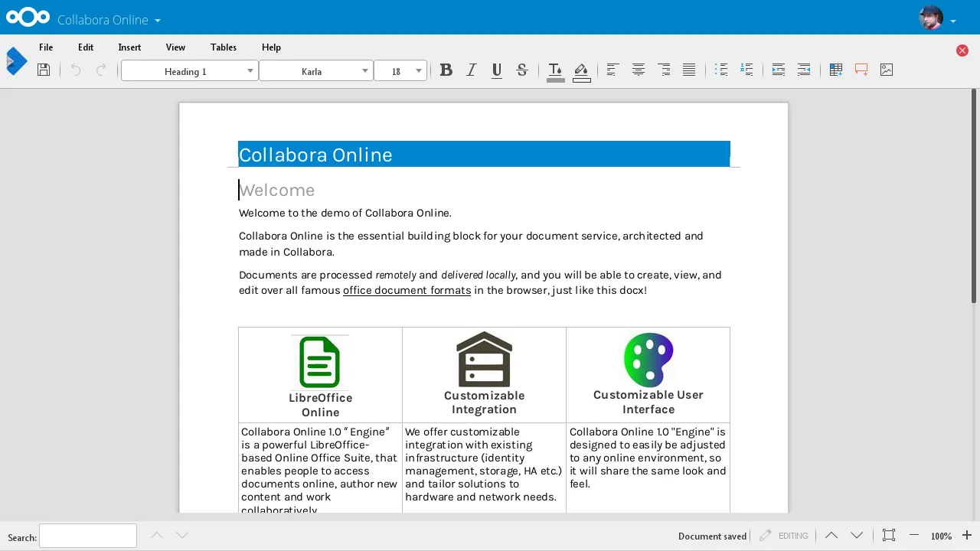
Task: Click the 'office document formats' link
Action: (407, 291)
